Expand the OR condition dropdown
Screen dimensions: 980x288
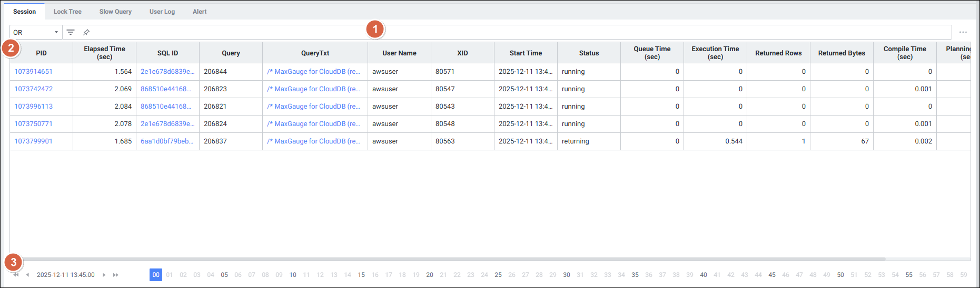tap(35, 32)
